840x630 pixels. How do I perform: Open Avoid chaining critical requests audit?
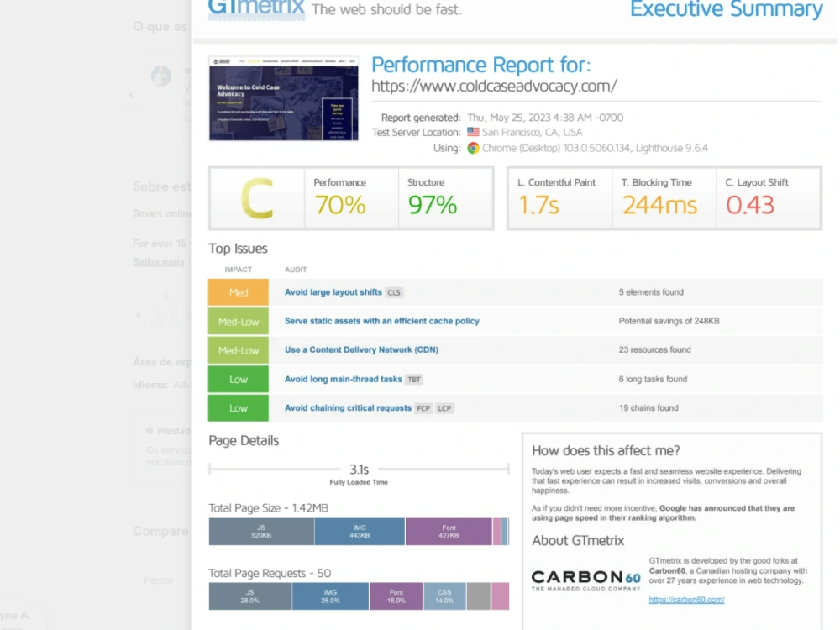coord(349,407)
